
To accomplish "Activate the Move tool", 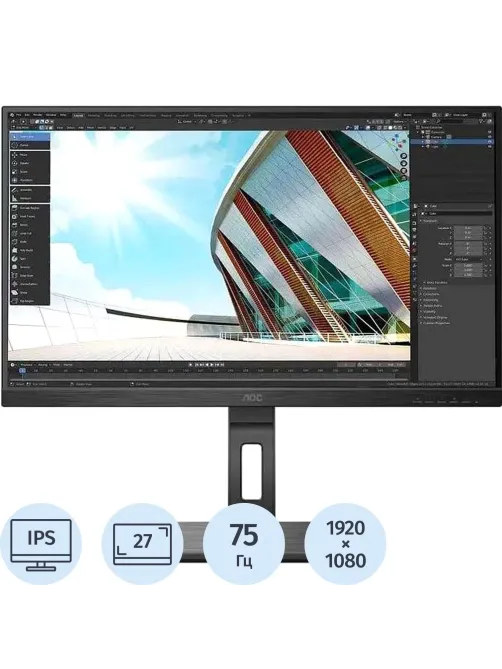I will point(29,155).
